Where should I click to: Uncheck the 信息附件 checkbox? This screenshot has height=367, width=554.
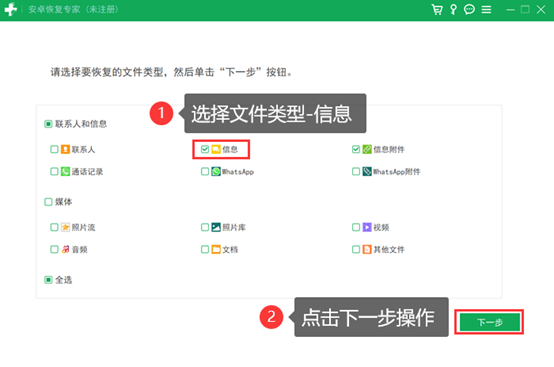tap(356, 149)
